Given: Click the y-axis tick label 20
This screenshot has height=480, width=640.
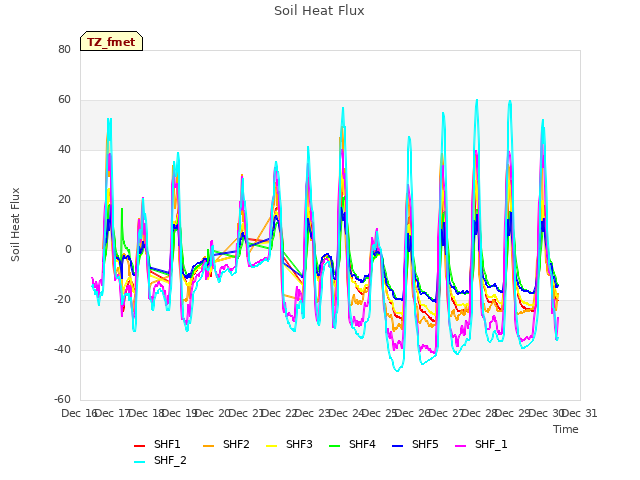Looking at the screenshot, I should pyautogui.click(x=64, y=200).
